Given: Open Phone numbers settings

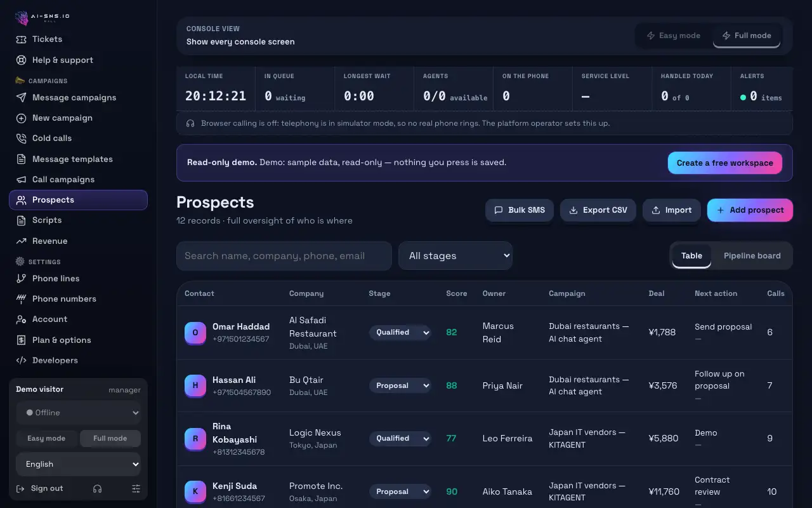Looking at the screenshot, I should [x=78, y=299].
